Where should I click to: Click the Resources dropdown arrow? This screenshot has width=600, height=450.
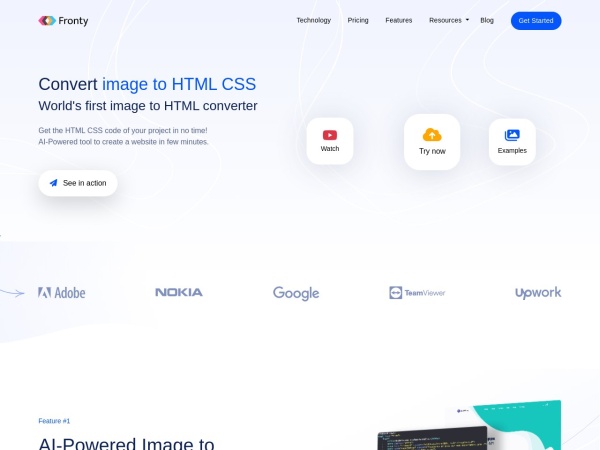(x=467, y=20)
